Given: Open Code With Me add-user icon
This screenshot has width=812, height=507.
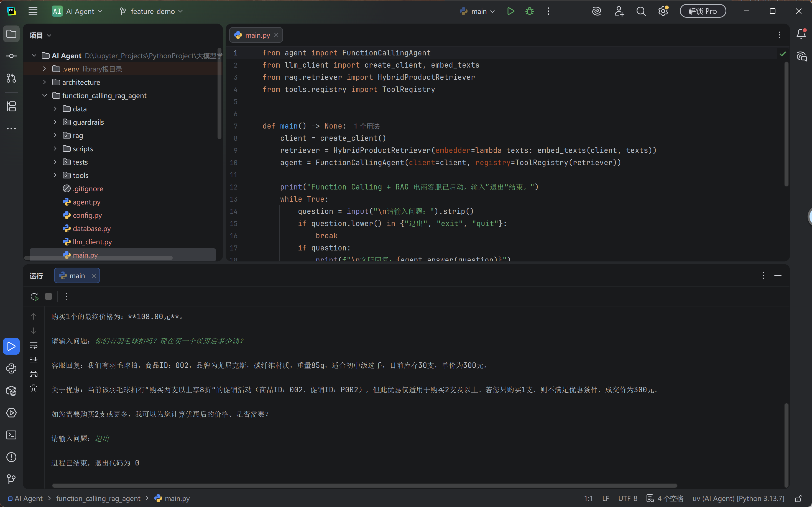Looking at the screenshot, I should 619,11.
